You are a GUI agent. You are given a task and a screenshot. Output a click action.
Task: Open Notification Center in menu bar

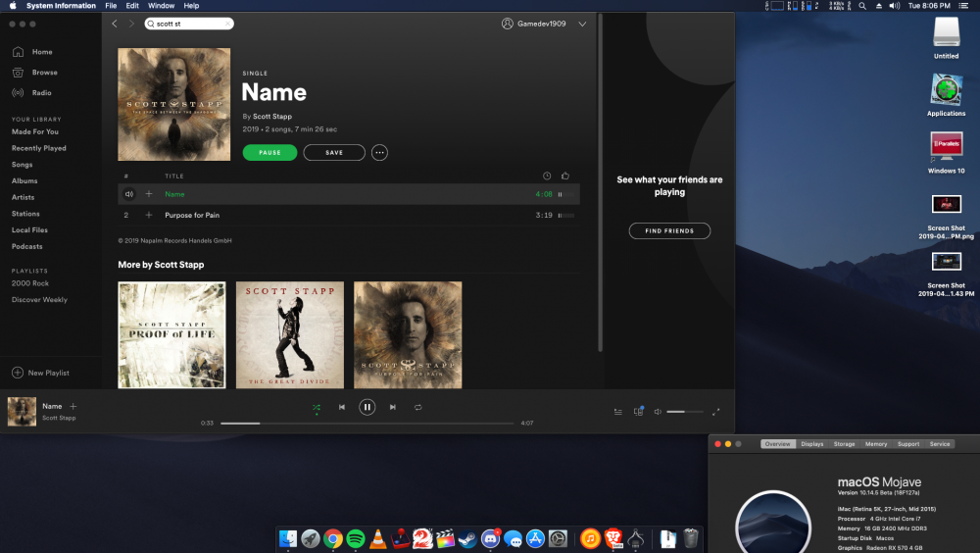click(963, 6)
